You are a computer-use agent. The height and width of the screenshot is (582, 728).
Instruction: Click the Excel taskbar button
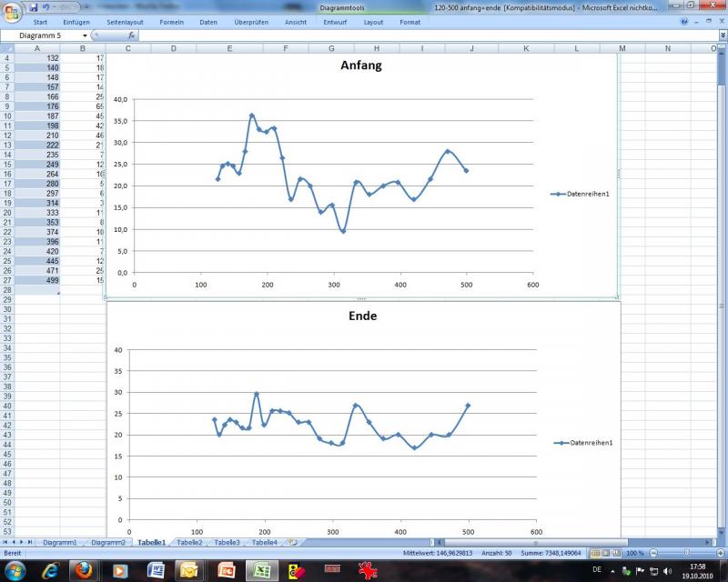point(261,570)
